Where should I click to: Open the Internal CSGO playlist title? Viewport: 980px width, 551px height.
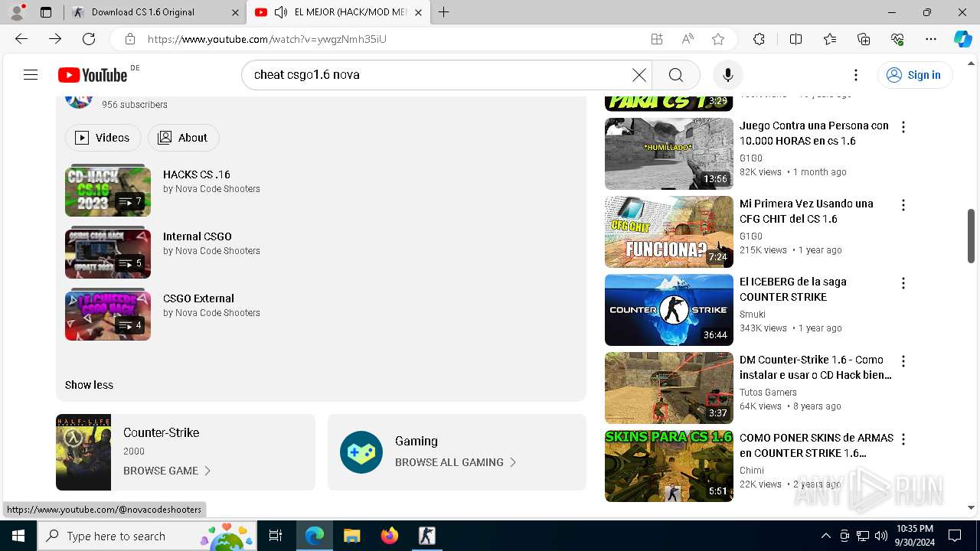pyautogui.click(x=198, y=236)
